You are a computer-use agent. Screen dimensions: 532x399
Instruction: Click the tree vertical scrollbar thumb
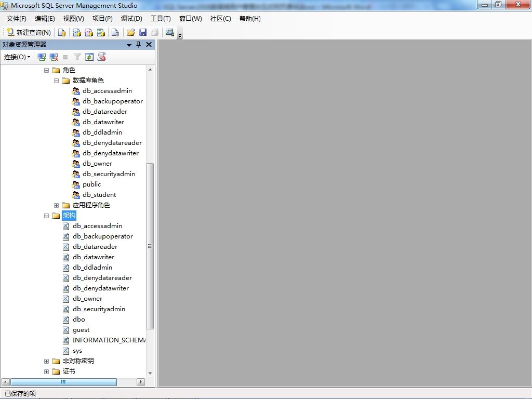[150, 246]
